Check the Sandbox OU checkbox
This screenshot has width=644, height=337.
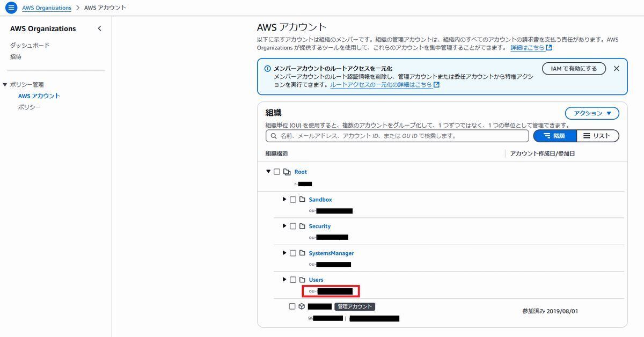click(x=293, y=200)
